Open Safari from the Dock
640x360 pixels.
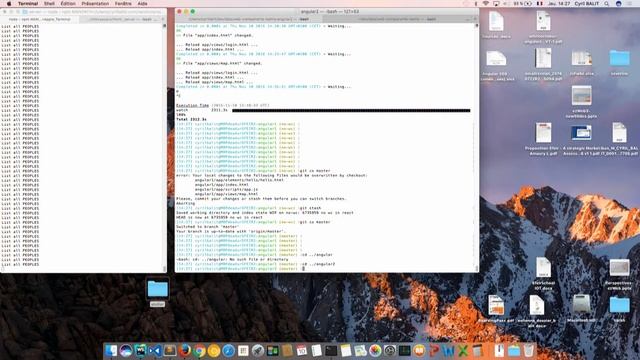(x=229, y=350)
